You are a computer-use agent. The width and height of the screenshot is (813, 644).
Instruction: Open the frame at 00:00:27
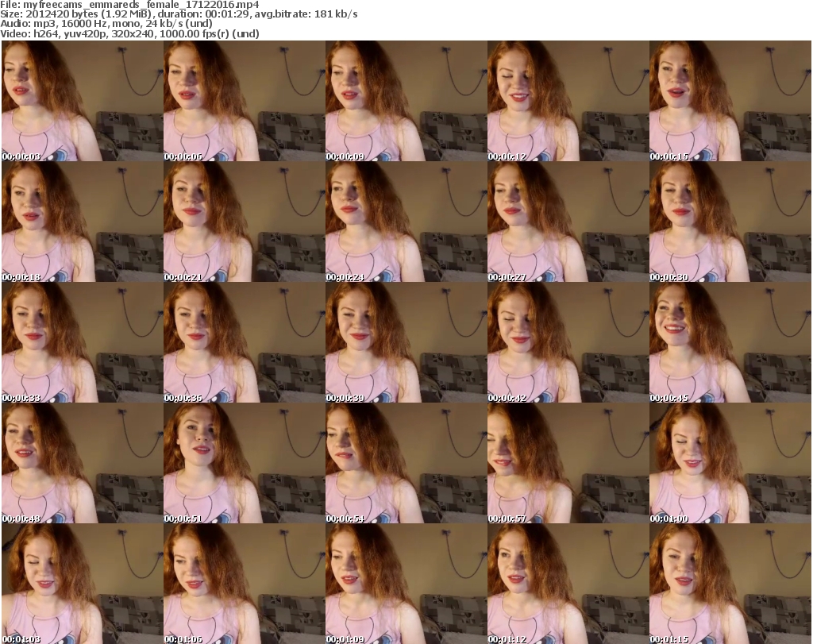coord(568,222)
